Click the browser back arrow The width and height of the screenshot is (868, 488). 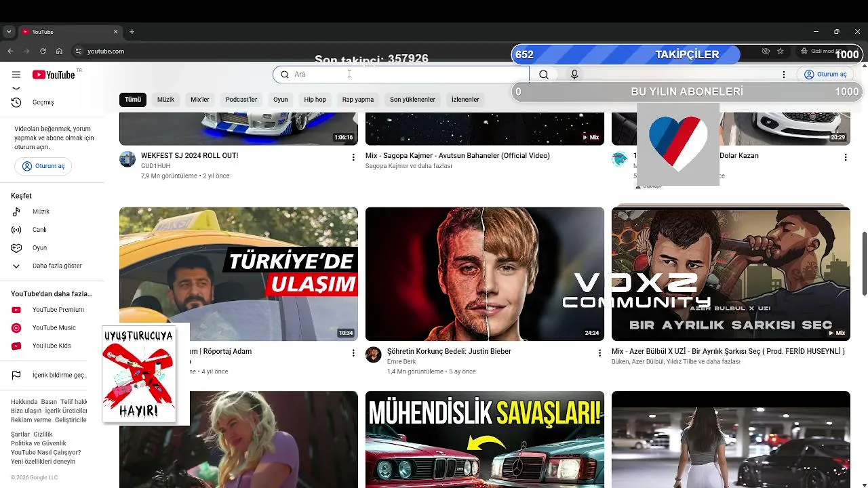coord(10,51)
